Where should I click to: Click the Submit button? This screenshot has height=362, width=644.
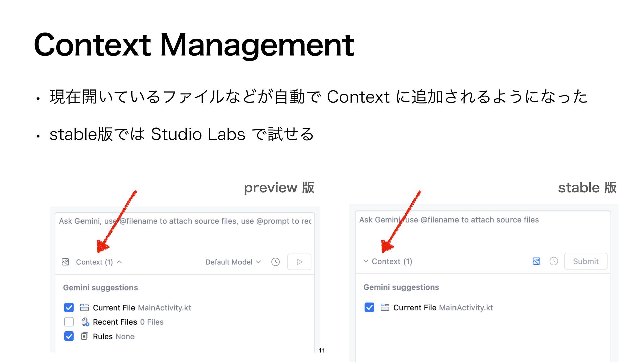(586, 261)
